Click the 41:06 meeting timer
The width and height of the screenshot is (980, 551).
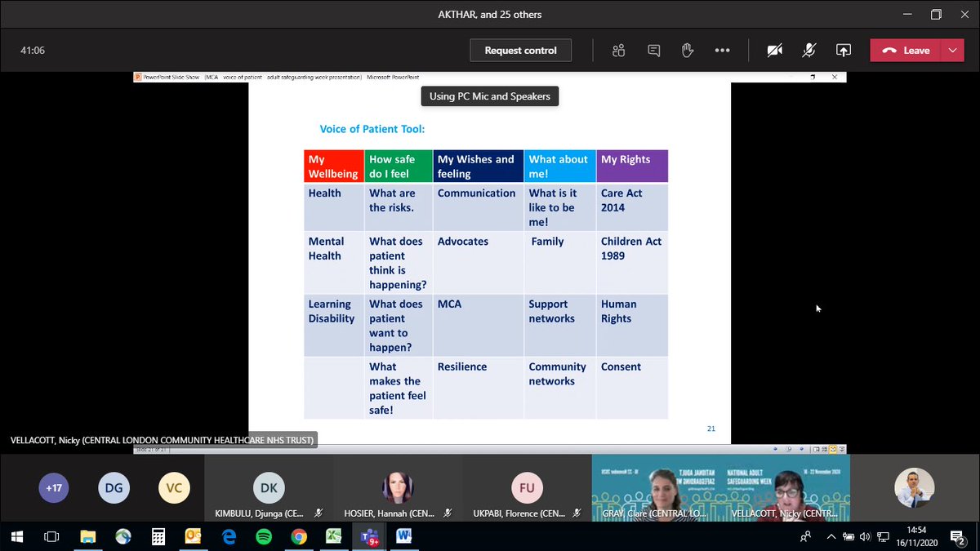pyautogui.click(x=33, y=51)
